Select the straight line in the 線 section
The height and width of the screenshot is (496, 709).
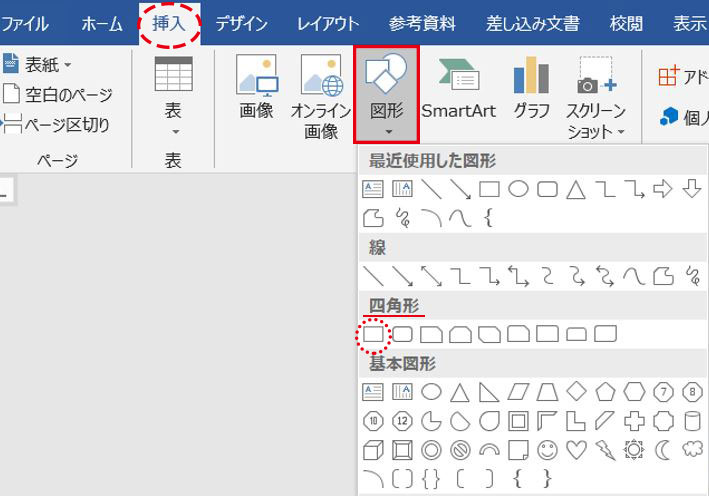coord(373,276)
